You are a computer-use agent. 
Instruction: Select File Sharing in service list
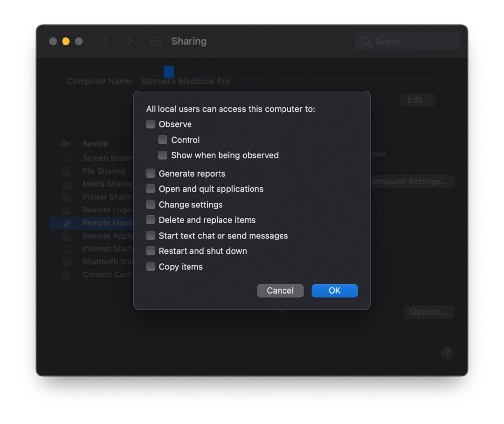tap(104, 171)
